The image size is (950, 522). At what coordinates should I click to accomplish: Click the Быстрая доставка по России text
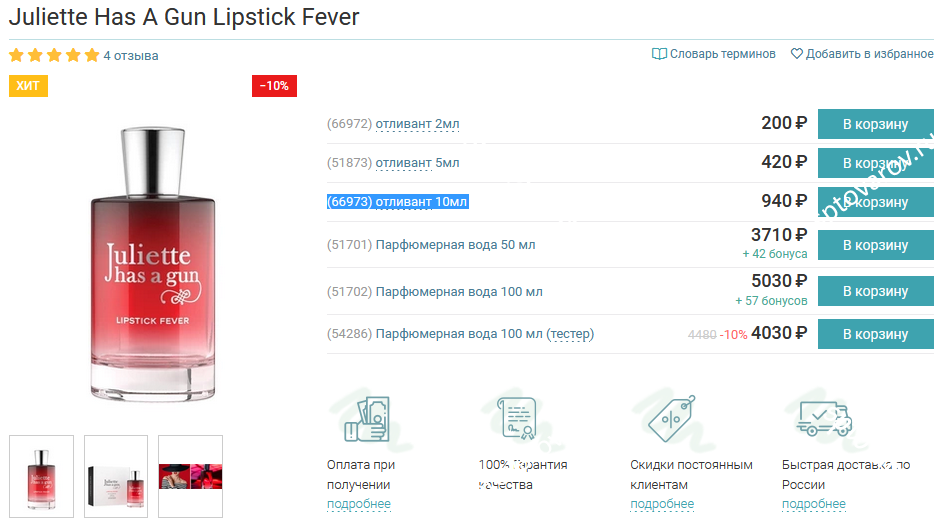[x=846, y=475]
